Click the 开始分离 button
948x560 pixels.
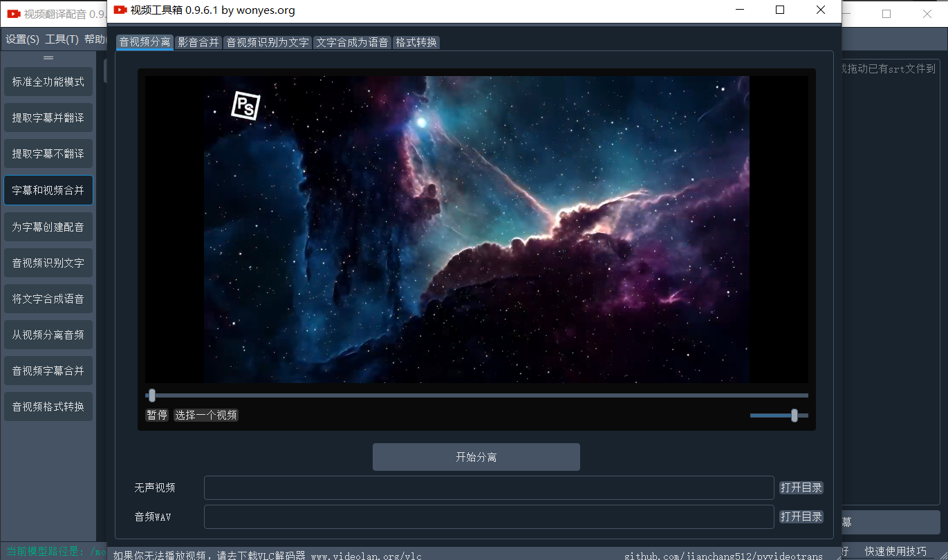[476, 457]
